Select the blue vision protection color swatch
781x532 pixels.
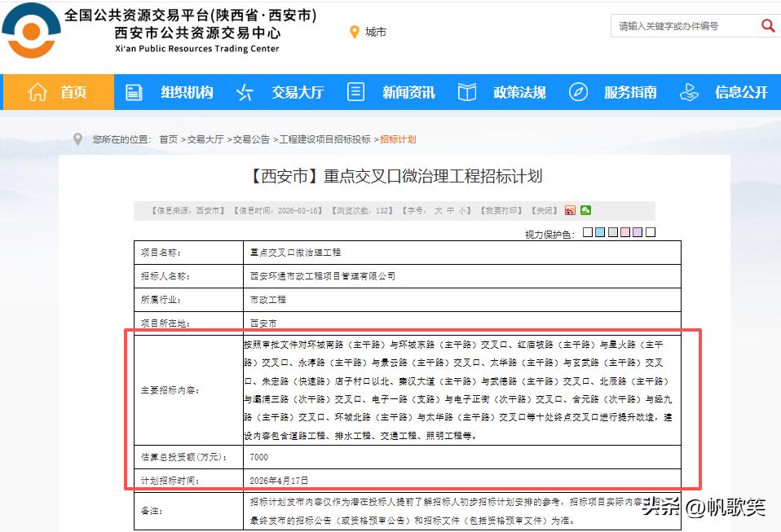pyautogui.click(x=600, y=231)
